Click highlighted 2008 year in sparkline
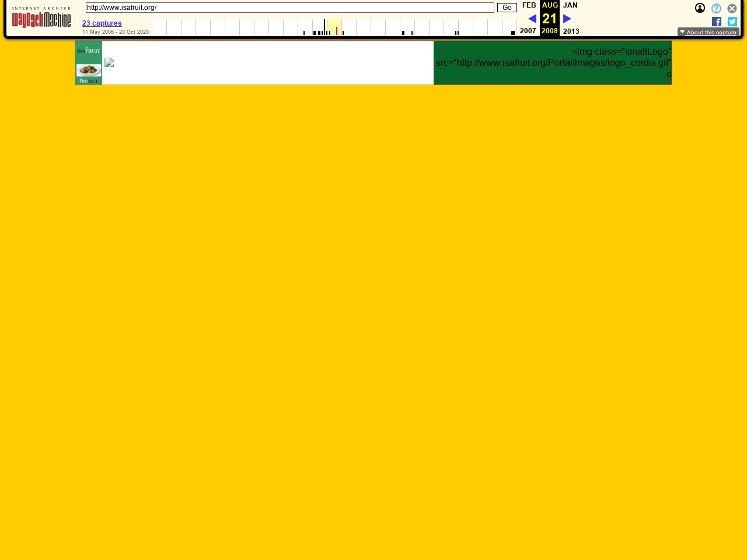The height and width of the screenshot is (560, 747). click(334, 27)
